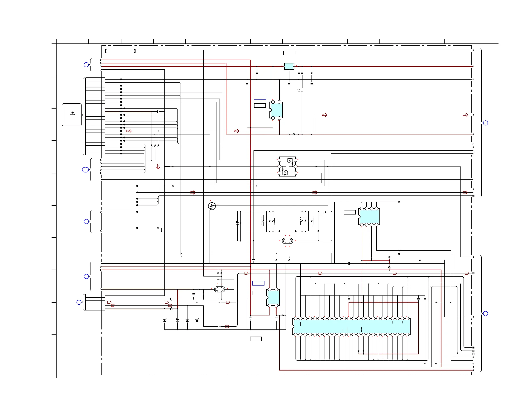Select the cyan IC with four pins per side
Viewport: 532px width, 400px height.
pyautogui.click(x=369, y=217)
